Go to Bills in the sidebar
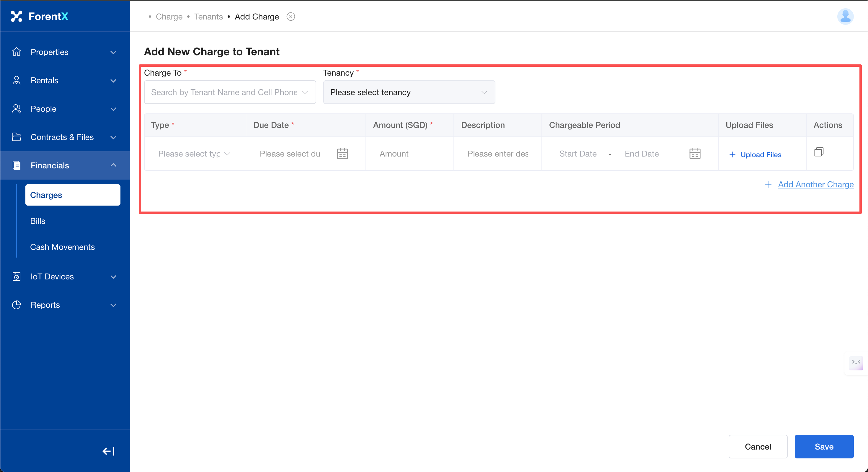Image resolution: width=868 pixels, height=472 pixels. click(x=38, y=221)
